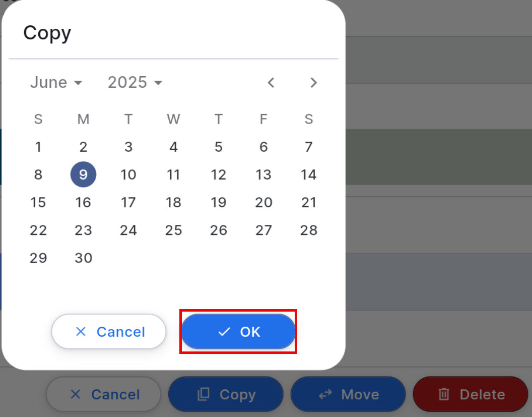Click the highlighted date 9
The height and width of the screenshot is (417, 532).
(83, 174)
